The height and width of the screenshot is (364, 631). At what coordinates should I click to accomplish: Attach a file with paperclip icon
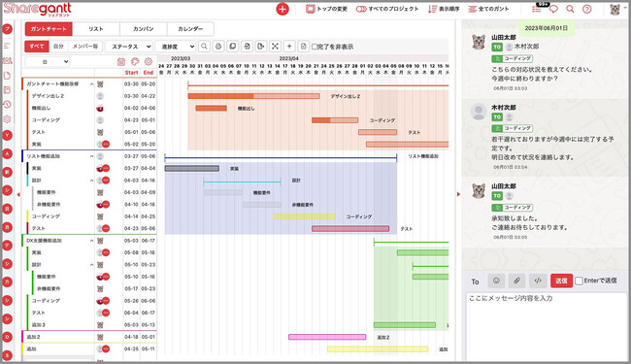tap(516, 281)
